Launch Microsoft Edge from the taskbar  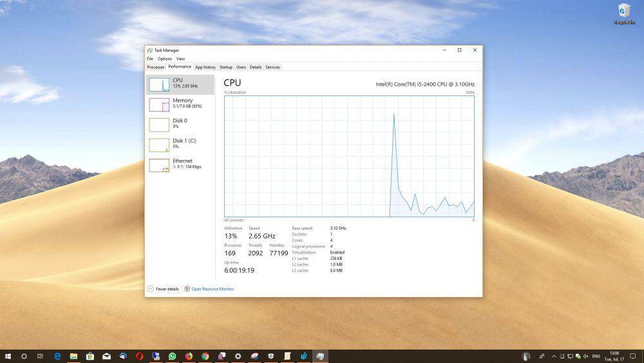57,357
